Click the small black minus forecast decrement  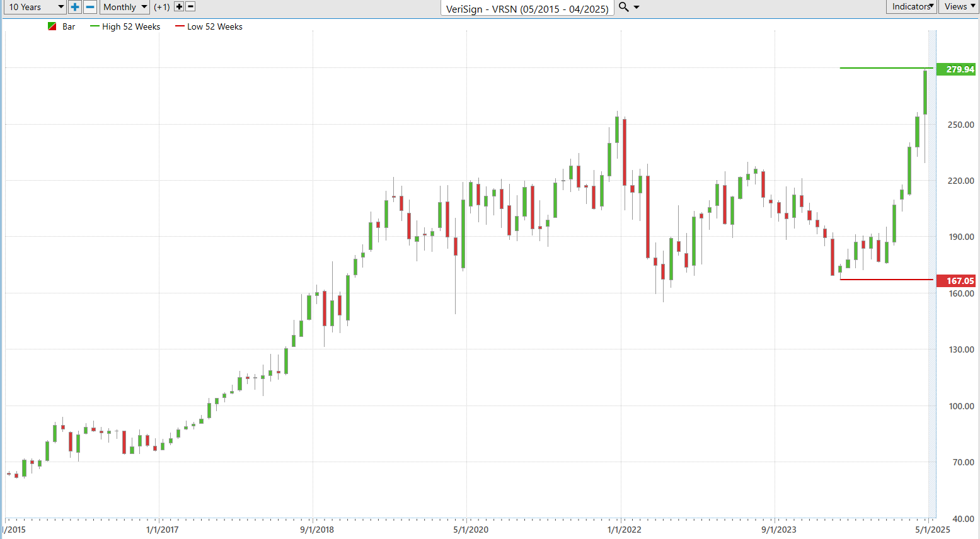coord(190,7)
